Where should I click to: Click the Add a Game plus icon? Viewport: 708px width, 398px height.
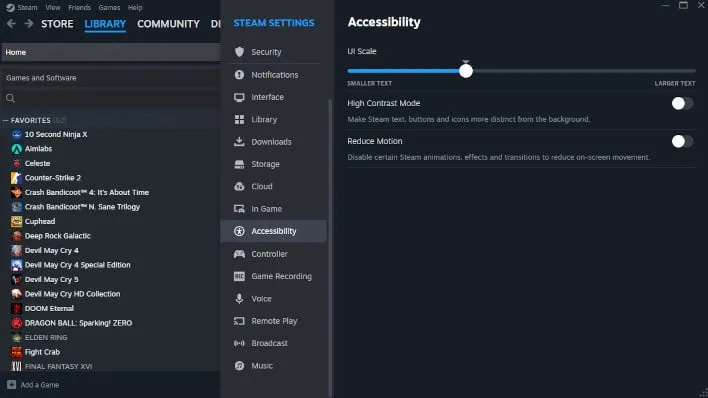pos(11,384)
